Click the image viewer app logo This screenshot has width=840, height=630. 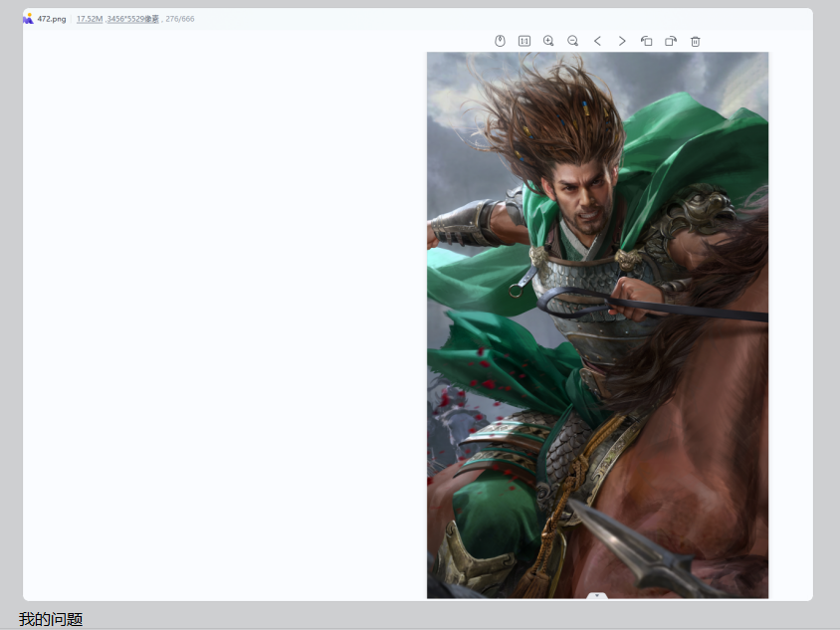[x=29, y=19]
